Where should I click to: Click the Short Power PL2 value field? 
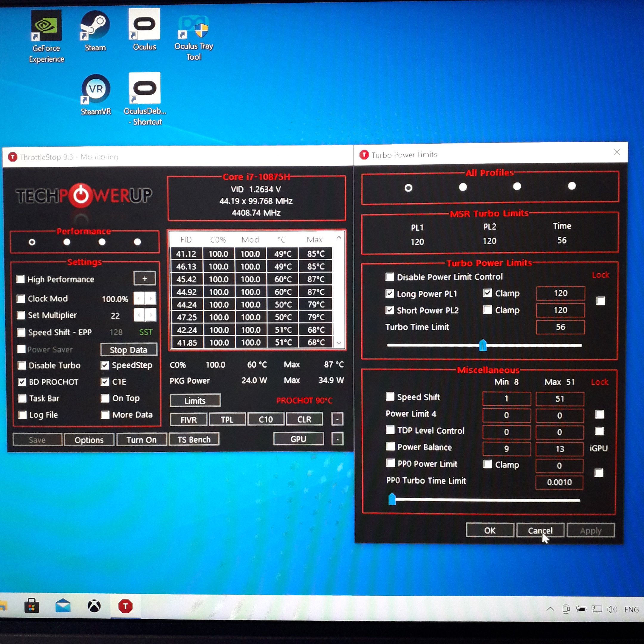coord(560,310)
